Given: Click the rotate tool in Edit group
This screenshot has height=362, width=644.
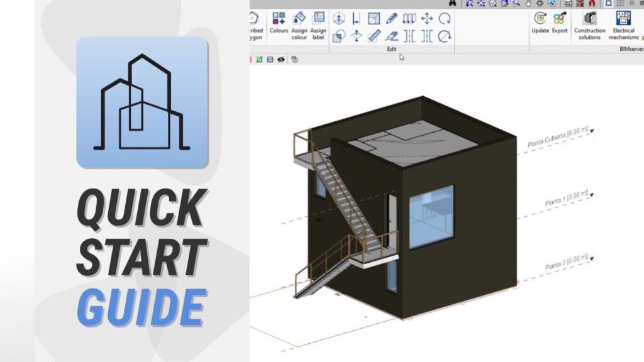Looking at the screenshot, I should pos(445,19).
